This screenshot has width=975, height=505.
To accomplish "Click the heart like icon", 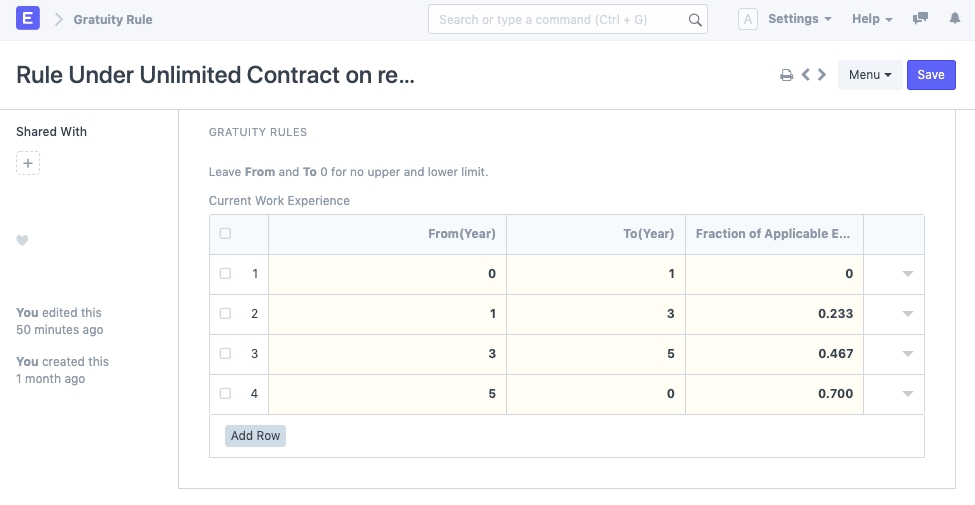I will (23, 240).
